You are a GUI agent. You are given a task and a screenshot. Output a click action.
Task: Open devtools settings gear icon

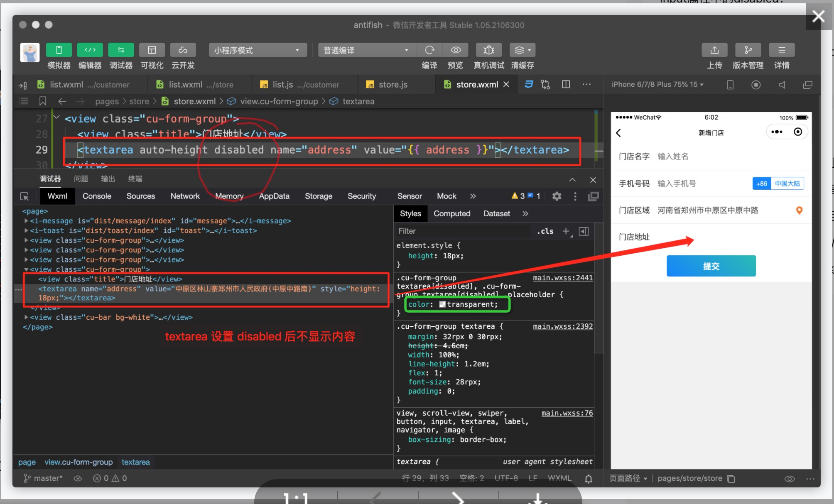(x=557, y=196)
